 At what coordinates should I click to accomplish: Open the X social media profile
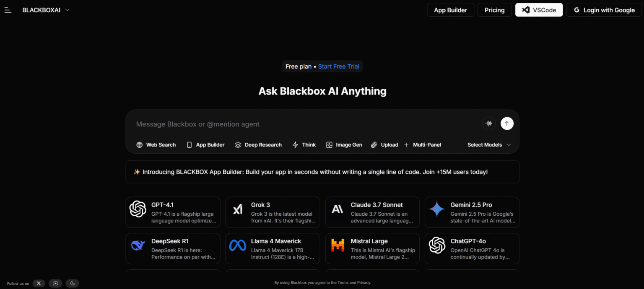pyautogui.click(x=39, y=283)
